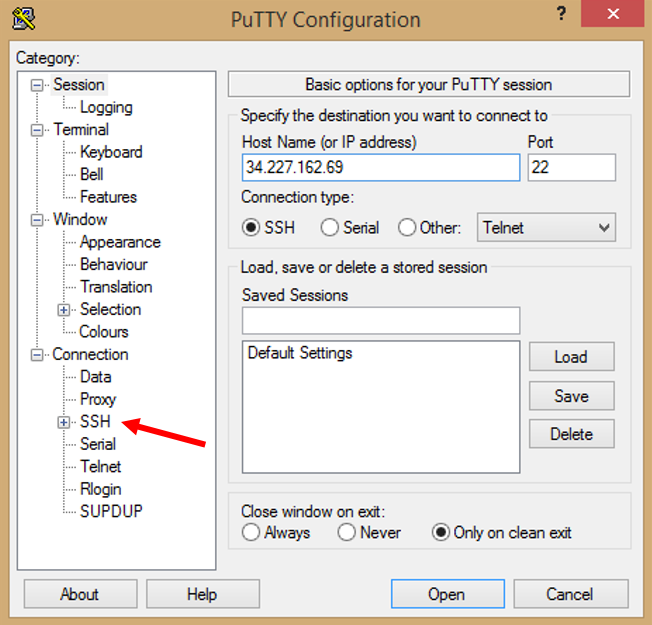
Task: Expand the Selection tree node
Action: coord(65,310)
